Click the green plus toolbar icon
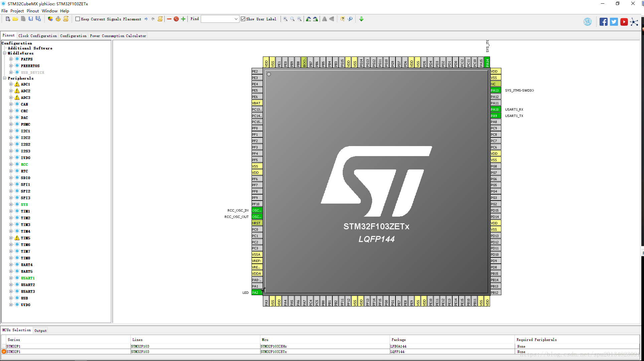Image resolution: width=644 pixels, height=361 pixels. click(x=183, y=19)
